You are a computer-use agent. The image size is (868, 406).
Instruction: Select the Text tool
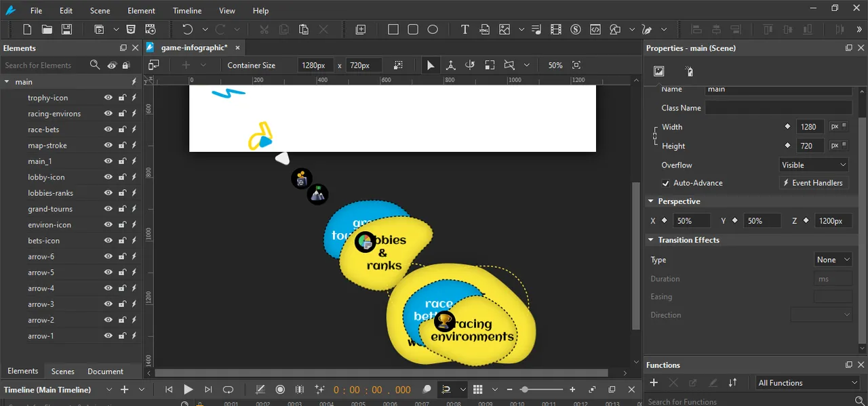click(x=465, y=29)
